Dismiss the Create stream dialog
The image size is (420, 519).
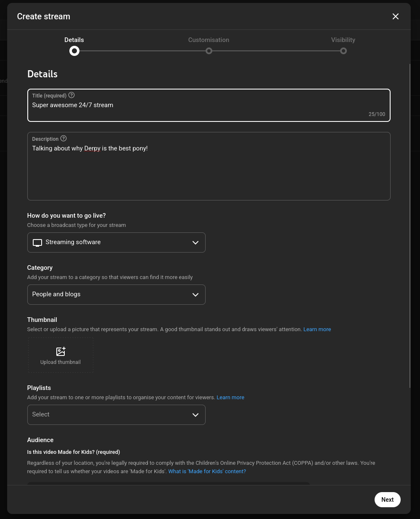coord(396,16)
